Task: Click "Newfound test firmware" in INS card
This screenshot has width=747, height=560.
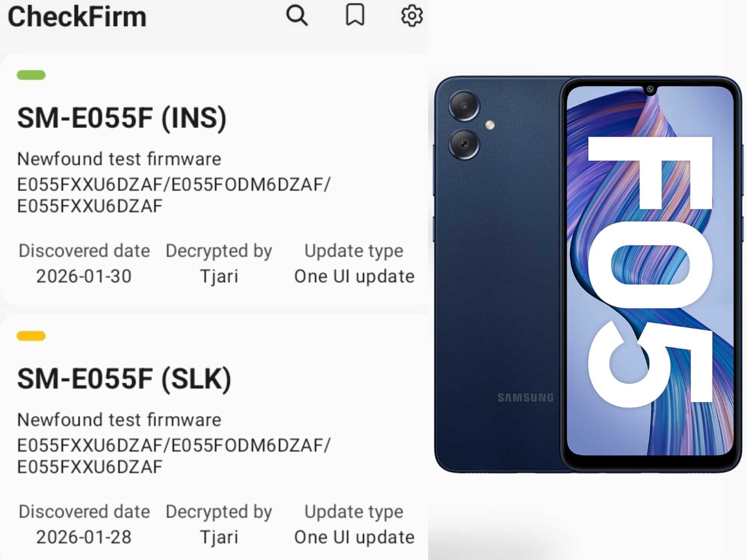Action: point(119,159)
